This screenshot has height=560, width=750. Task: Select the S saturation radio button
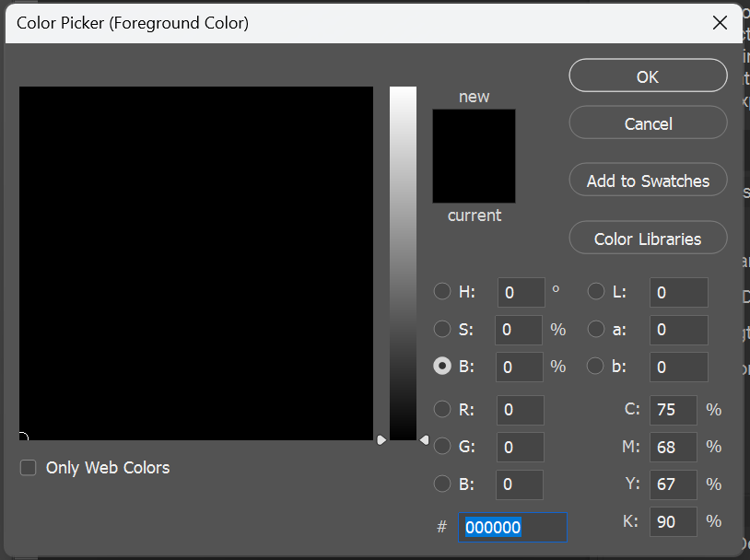(x=442, y=329)
